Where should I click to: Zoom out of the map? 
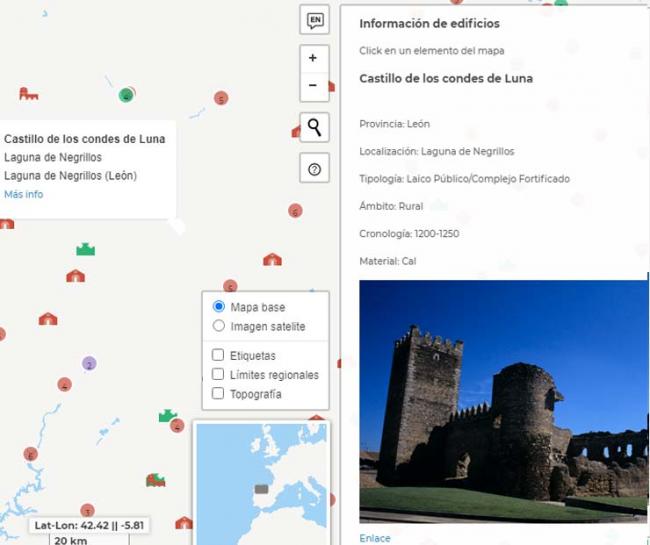click(313, 86)
